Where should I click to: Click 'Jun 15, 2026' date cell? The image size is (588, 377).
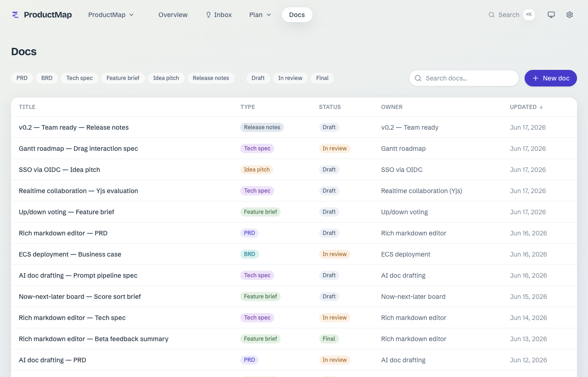[528, 297]
